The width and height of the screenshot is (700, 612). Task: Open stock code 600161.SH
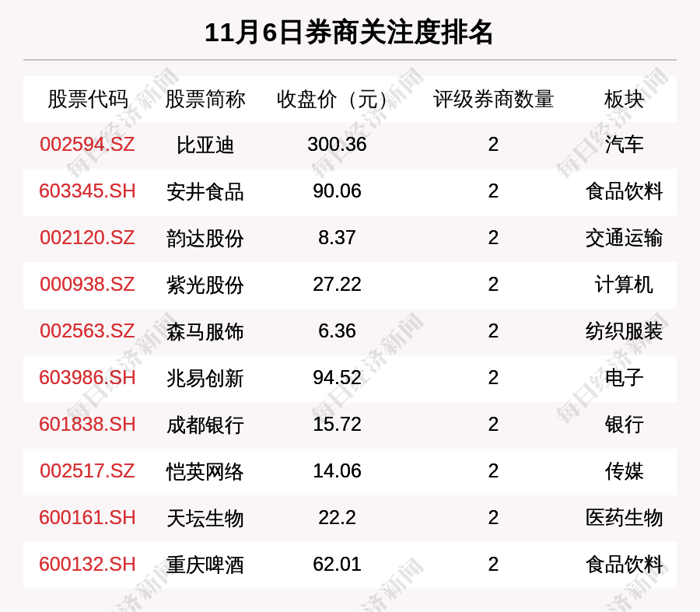(x=87, y=517)
